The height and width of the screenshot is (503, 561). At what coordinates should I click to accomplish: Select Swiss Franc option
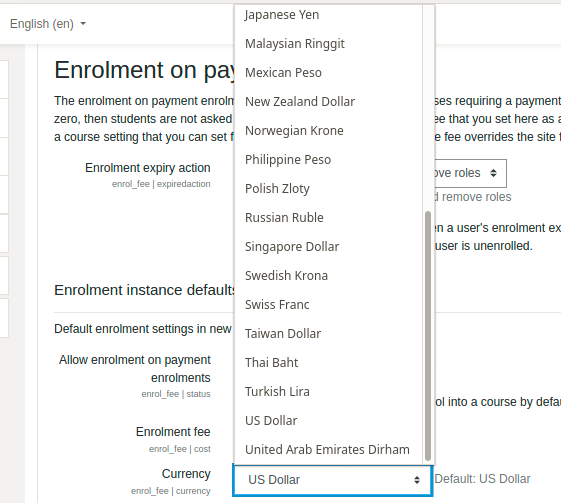[x=328, y=304]
